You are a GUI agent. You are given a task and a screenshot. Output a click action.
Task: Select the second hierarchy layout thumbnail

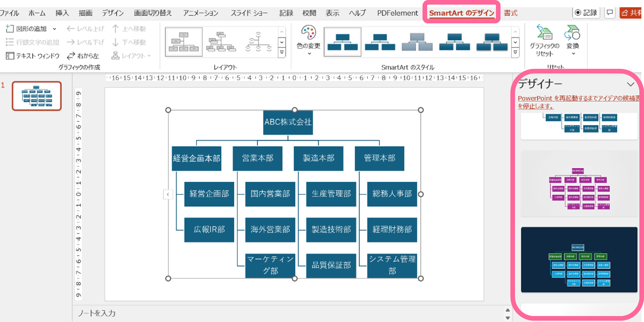221,42
